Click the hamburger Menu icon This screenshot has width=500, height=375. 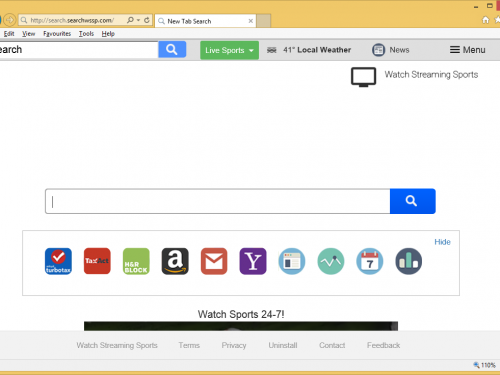pos(455,50)
